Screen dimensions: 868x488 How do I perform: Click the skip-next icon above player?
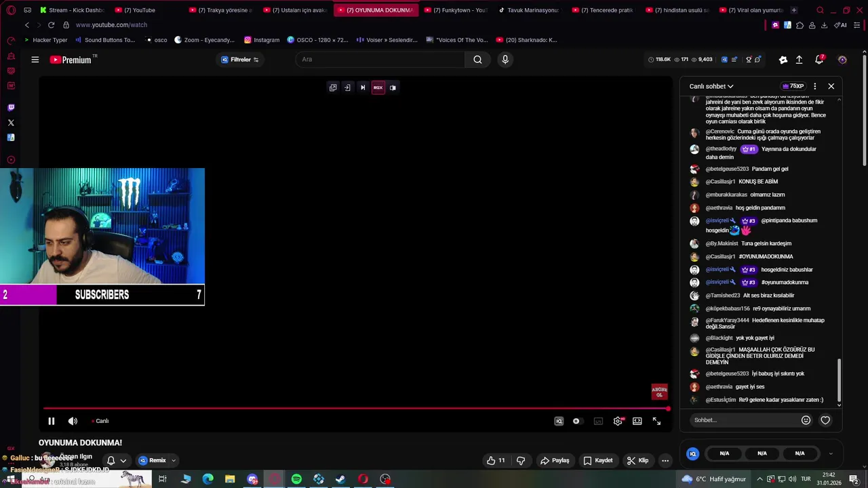click(x=363, y=87)
